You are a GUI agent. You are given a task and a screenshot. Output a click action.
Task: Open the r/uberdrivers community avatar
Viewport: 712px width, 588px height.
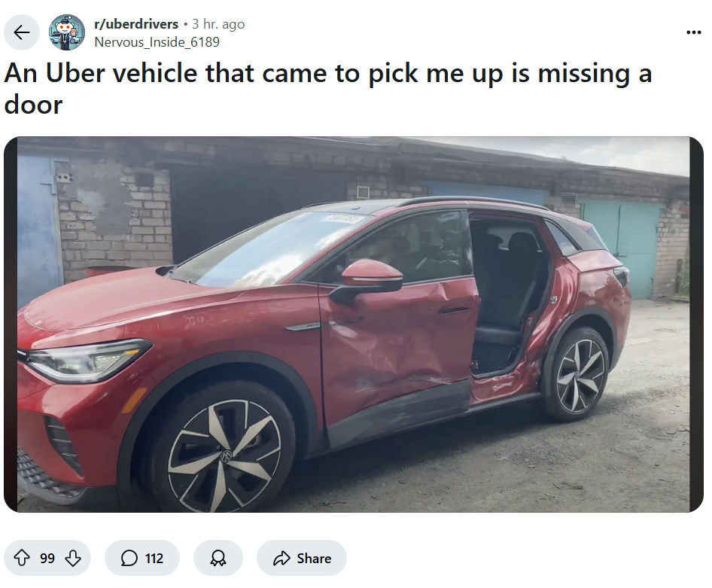(x=67, y=32)
